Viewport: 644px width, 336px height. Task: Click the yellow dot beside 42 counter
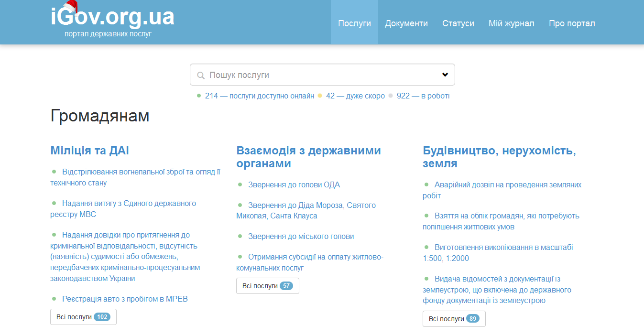(x=319, y=96)
